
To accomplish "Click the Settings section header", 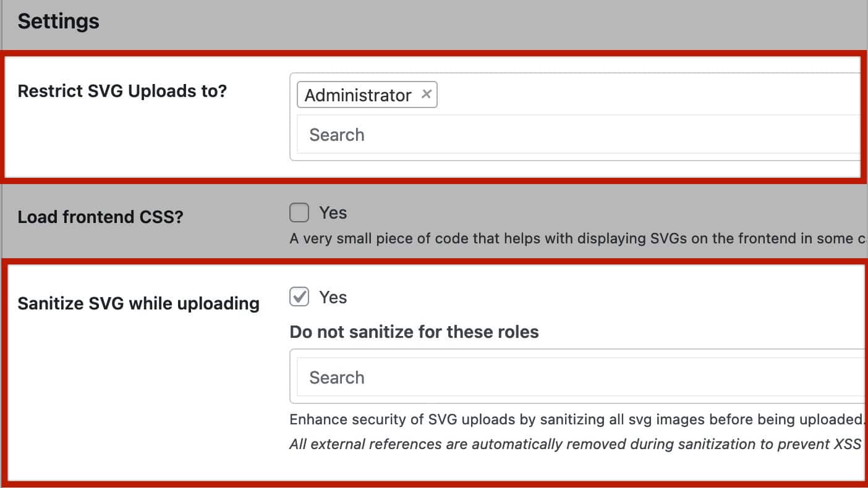I will coord(58,20).
